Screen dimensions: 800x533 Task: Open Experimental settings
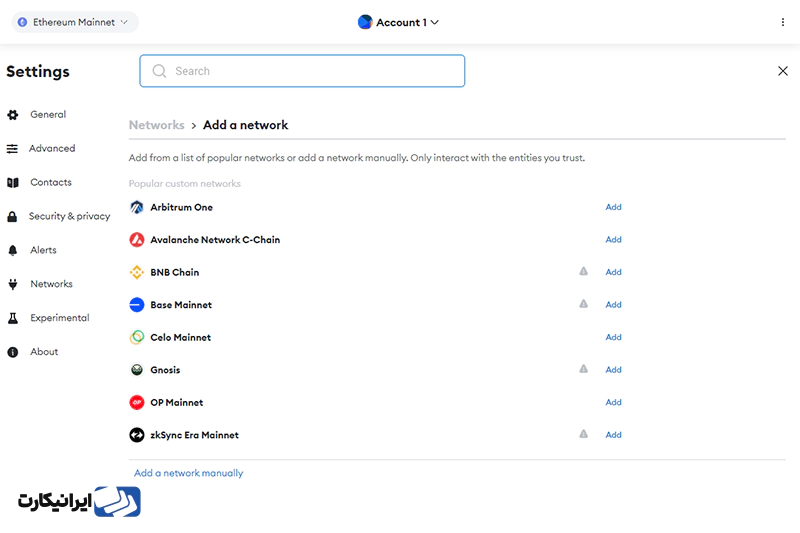(59, 318)
